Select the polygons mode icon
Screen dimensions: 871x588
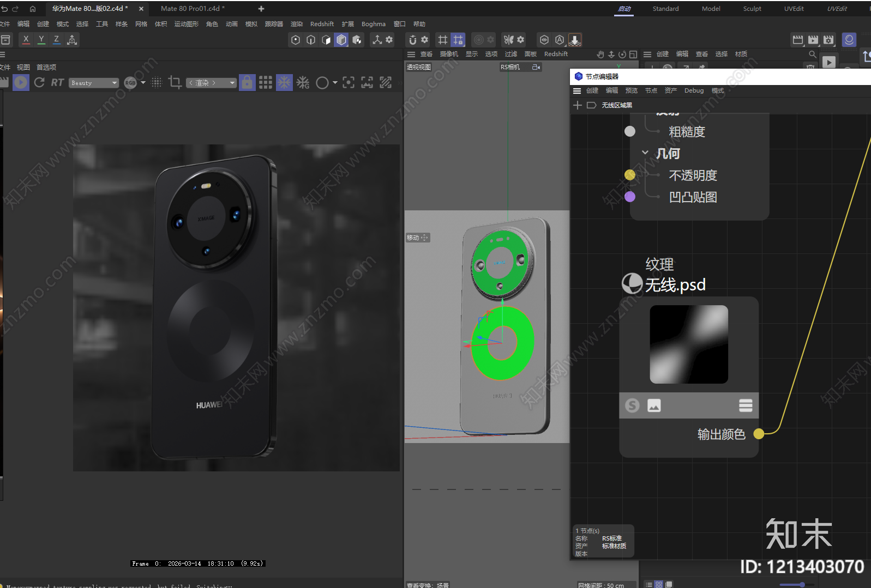(326, 40)
